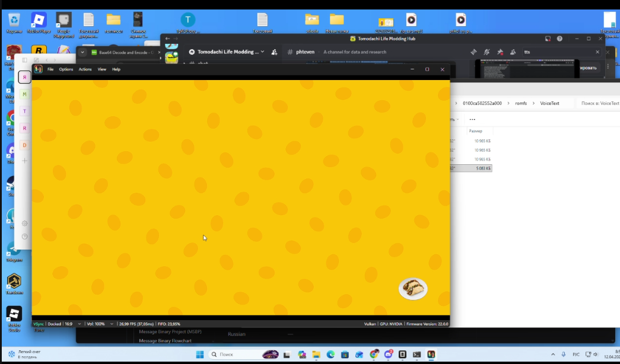Click the VoiceText breadcrumb in Explorer

(x=549, y=103)
